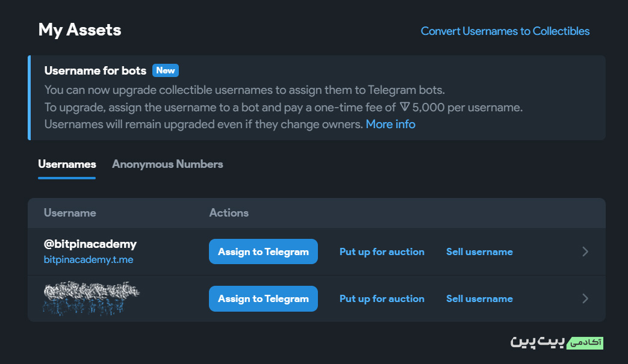Expand @bitpinacademy row chevron arrow
628x364 pixels.
click(585, 251)
